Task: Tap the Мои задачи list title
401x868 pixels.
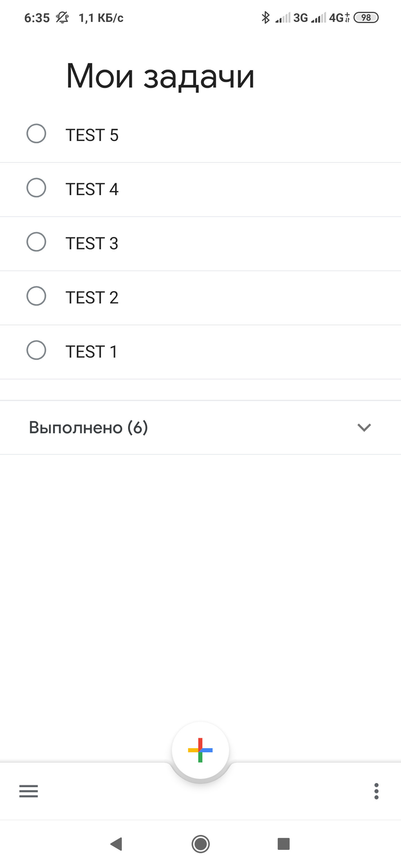Action: pyautogui.click(x=160, y=76)
